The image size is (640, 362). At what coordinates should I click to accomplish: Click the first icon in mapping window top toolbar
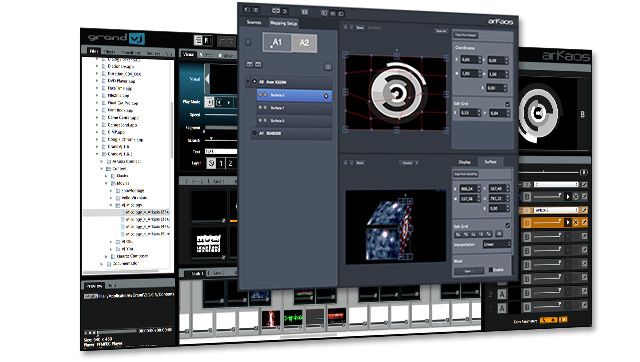coord(247,9)
